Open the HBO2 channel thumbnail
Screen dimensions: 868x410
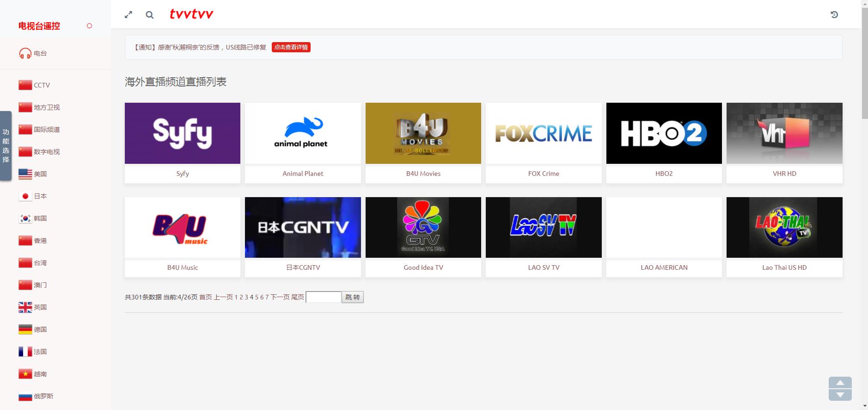click(x=664, y=133)
